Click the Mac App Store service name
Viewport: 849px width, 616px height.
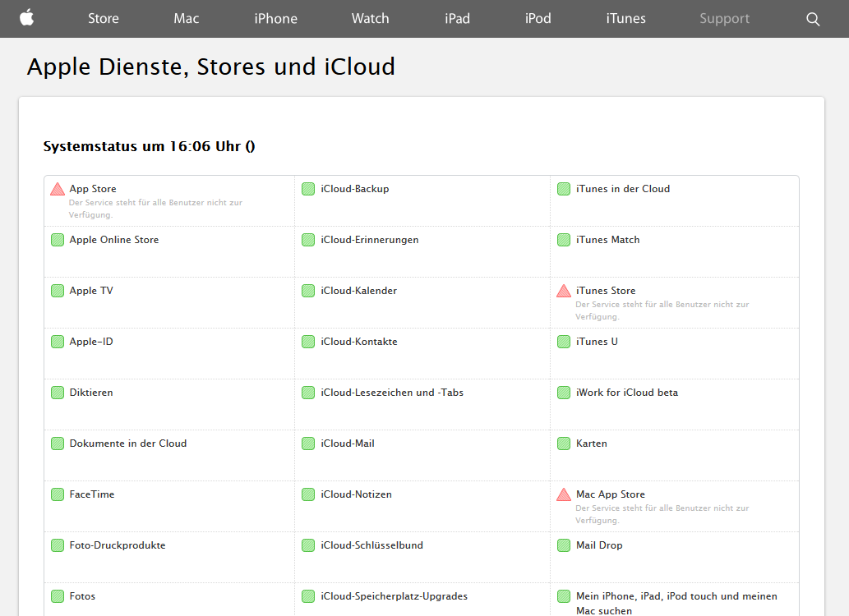tap(610, 494)
